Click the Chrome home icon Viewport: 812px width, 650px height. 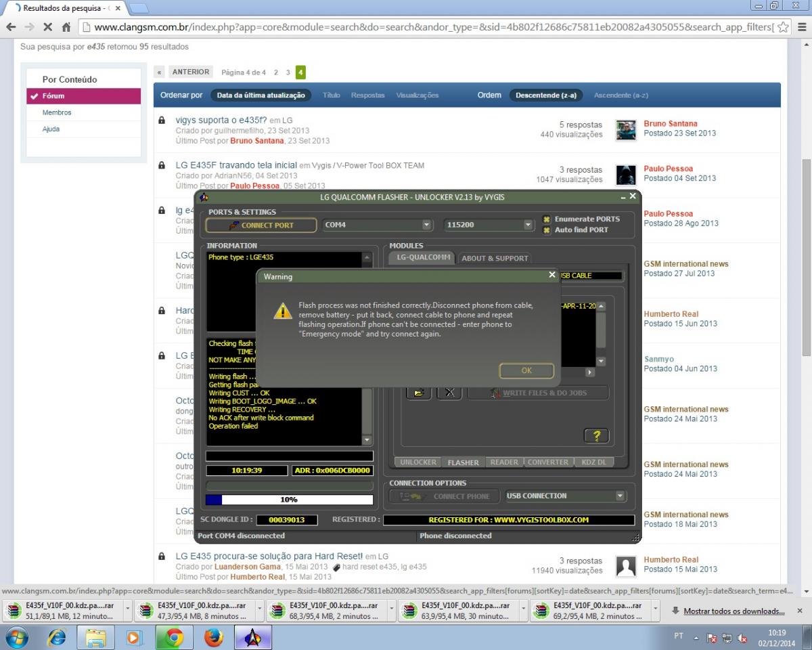(66, 27)
